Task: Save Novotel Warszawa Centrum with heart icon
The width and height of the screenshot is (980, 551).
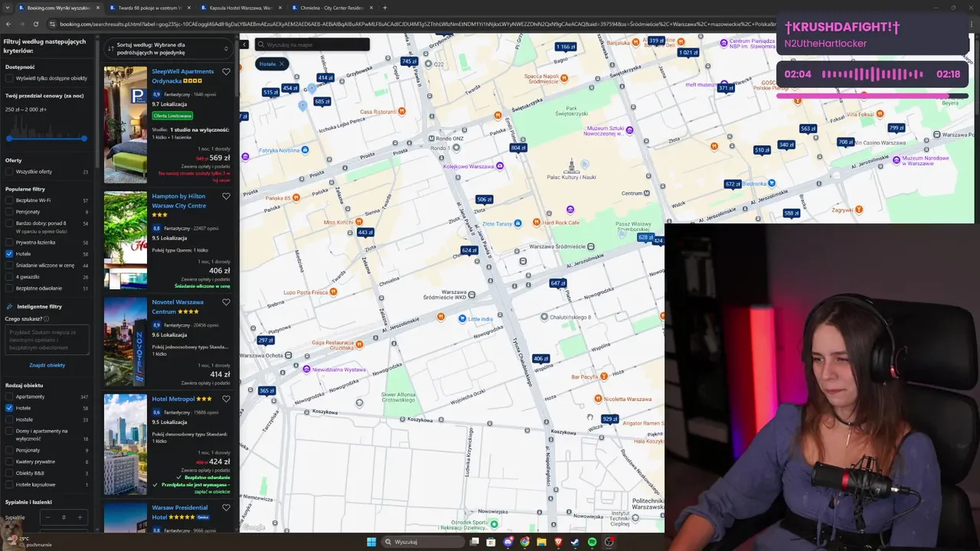Action: coord(226,302)
